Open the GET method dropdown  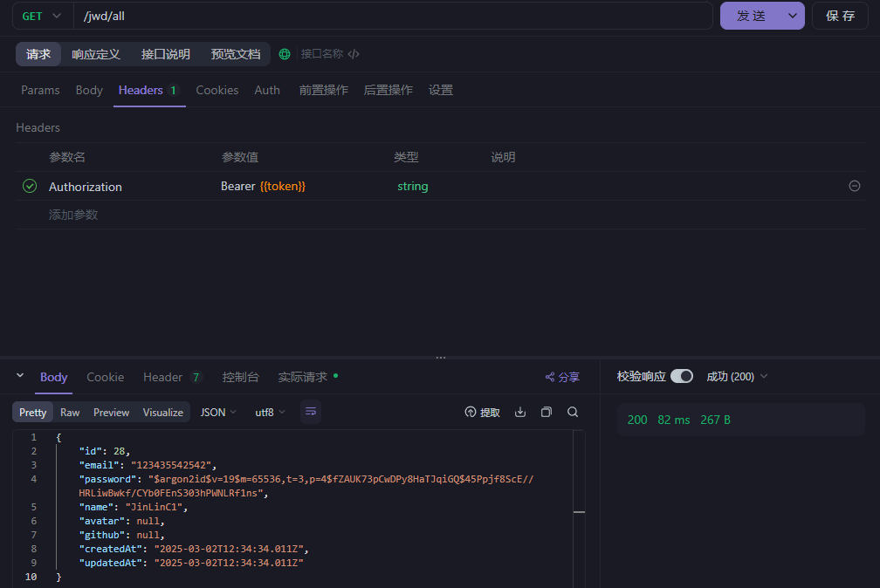point(42,17)
